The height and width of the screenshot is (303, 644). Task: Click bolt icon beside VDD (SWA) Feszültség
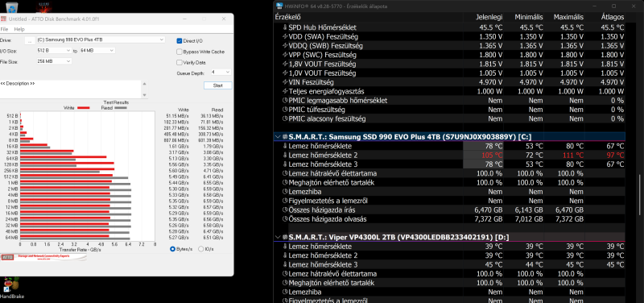[286, 36]
